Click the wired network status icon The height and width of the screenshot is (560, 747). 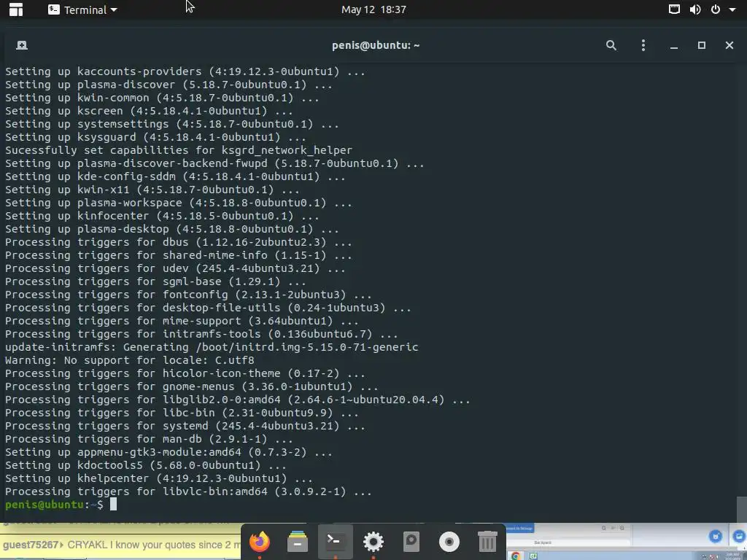coord(674,9)
